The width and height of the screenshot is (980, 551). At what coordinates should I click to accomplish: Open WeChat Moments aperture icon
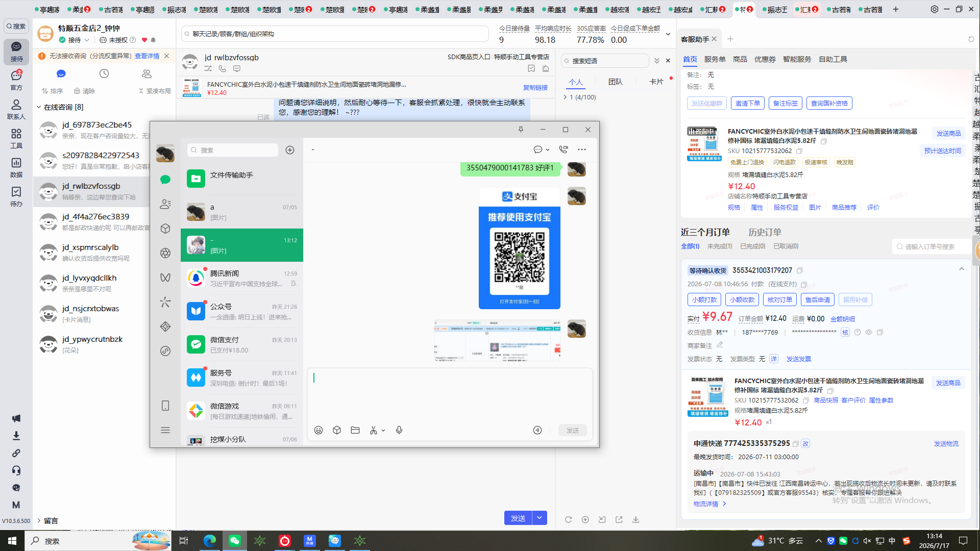[x=165, y=253]
